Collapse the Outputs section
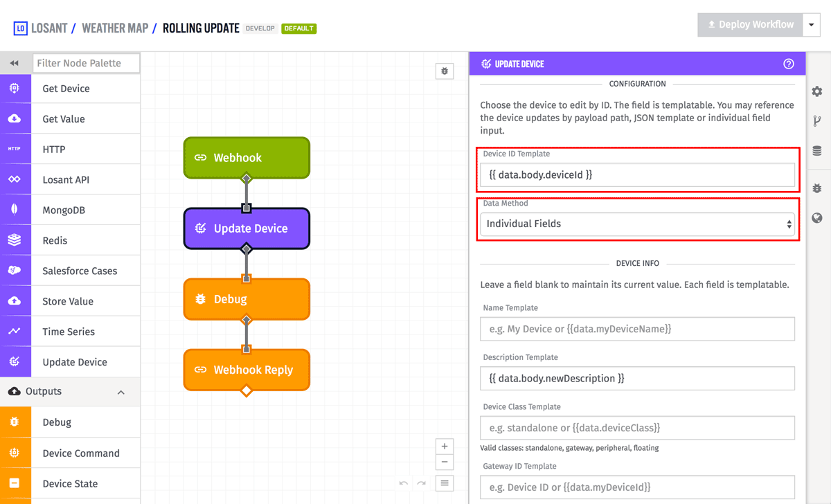The height and width of the screenshot is (504, 831). pyautogui.click(x=121, y=392)
